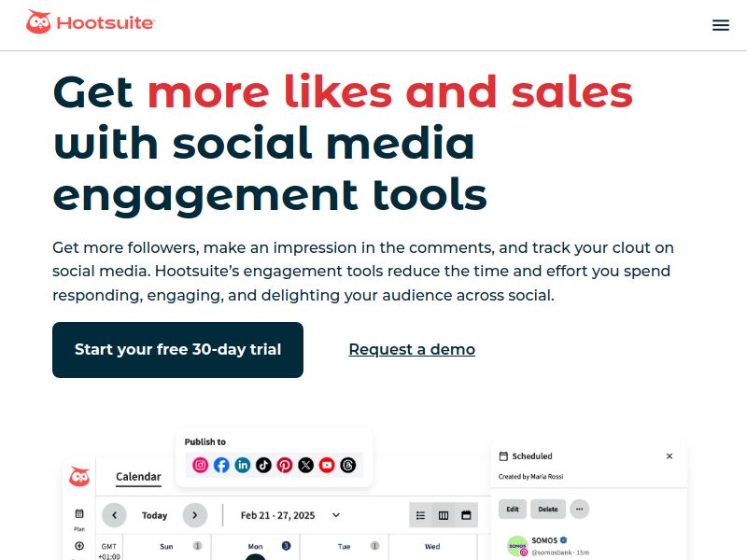The width and height of the screenshot is (747, 560).
Task: Select the Facebook icon under Publish to
Action: coord(221,465)
